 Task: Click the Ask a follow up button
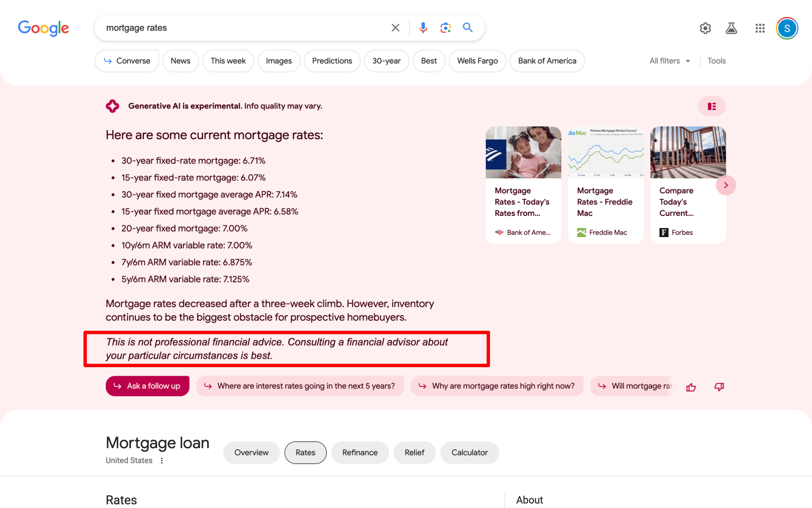147,386
